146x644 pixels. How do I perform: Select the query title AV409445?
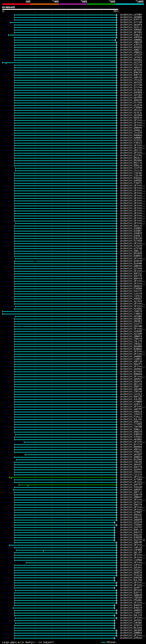click(8, 7)
